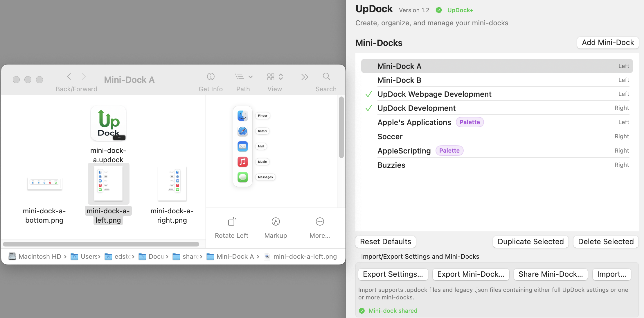Click the Share Mini-Dock… button
Image resolution: width=644 pixels, height=318 pixels.
[x=551, y=274]
